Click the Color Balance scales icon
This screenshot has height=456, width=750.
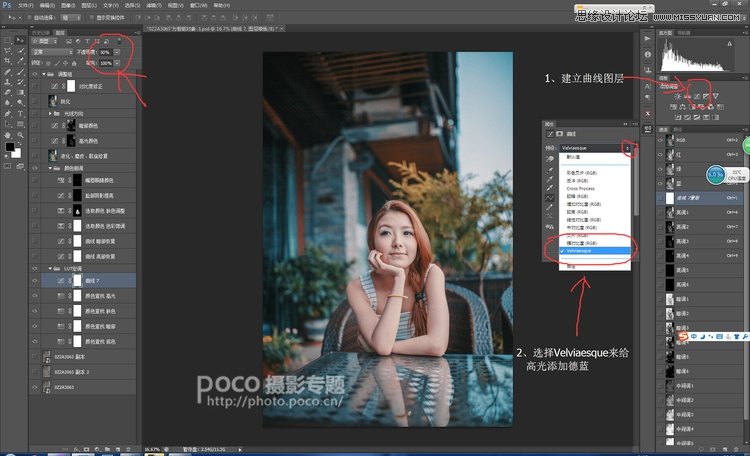(x=683, y=107)
